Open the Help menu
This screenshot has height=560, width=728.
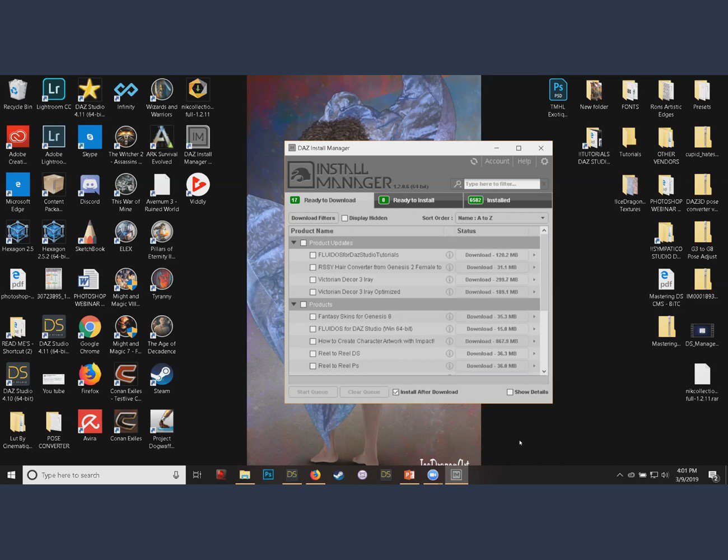pyautogui.click(x=524, y=161)
